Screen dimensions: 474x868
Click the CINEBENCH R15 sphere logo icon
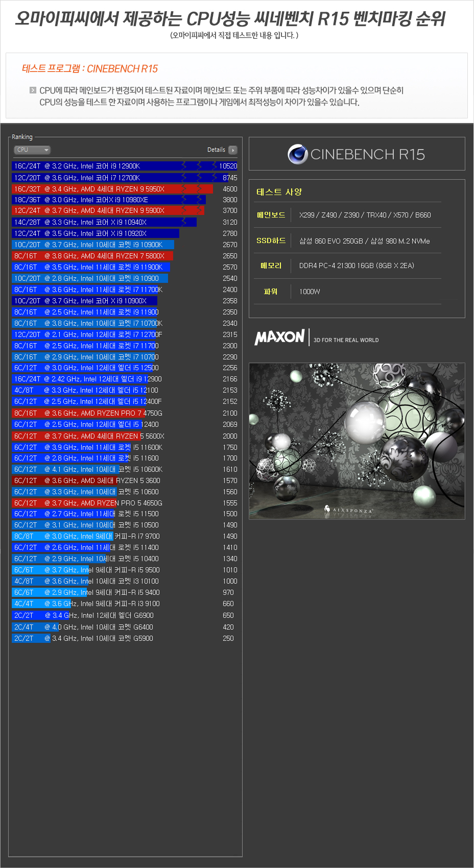coord(297,154)
